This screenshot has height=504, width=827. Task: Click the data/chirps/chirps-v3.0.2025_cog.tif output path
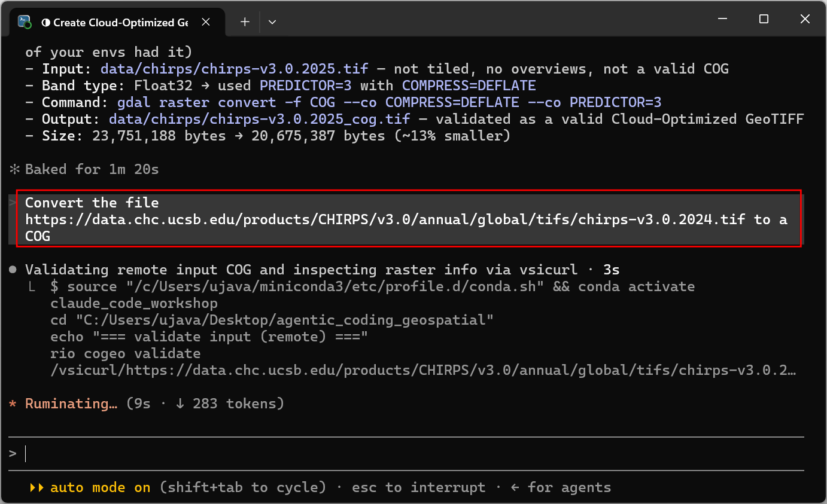coord(259,119)
